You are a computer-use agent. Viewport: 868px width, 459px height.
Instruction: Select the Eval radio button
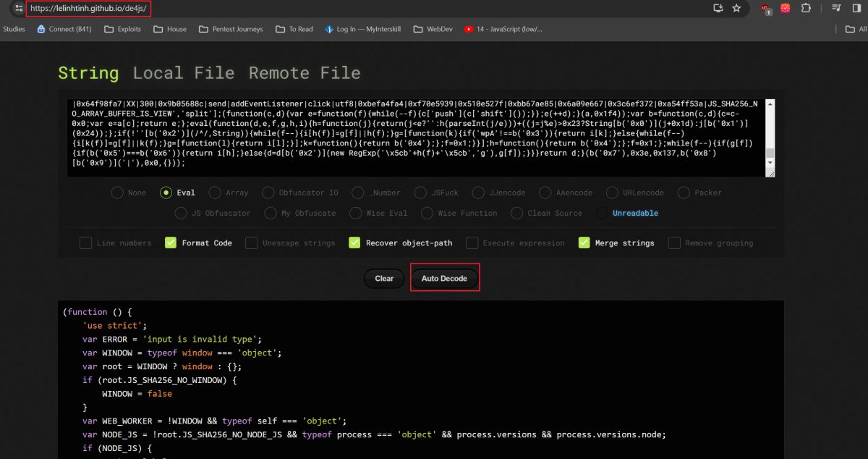click(166, 193)
